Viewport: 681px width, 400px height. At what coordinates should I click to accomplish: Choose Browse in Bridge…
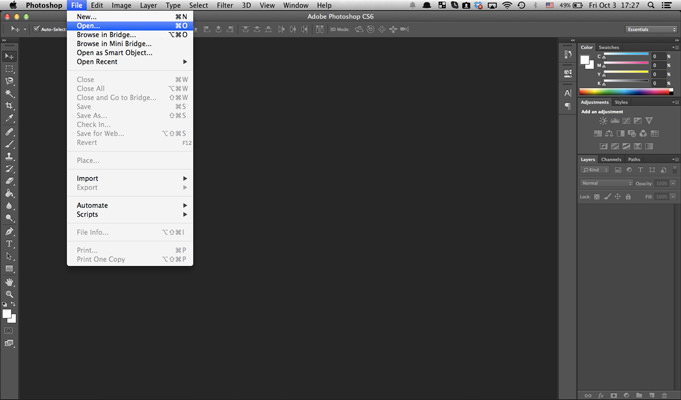coord(130,35)
